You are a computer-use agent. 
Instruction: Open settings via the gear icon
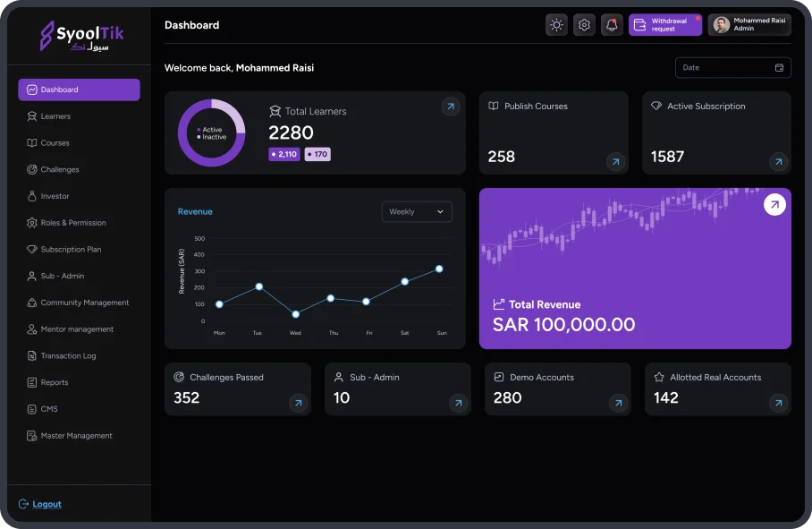tap(584, 25)
